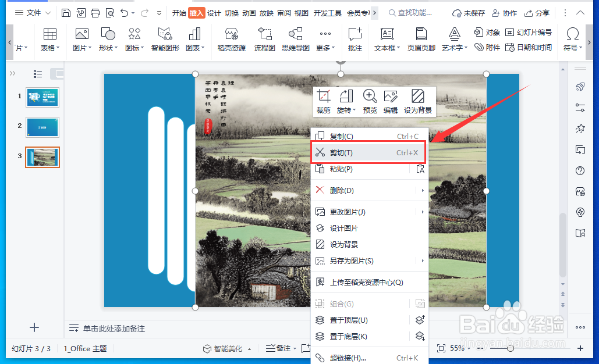Image resolution: width=599 pixels, height=364 pixels.
Task: Choose 设计图片 from context menu
Action: click(x=370, y=228)
